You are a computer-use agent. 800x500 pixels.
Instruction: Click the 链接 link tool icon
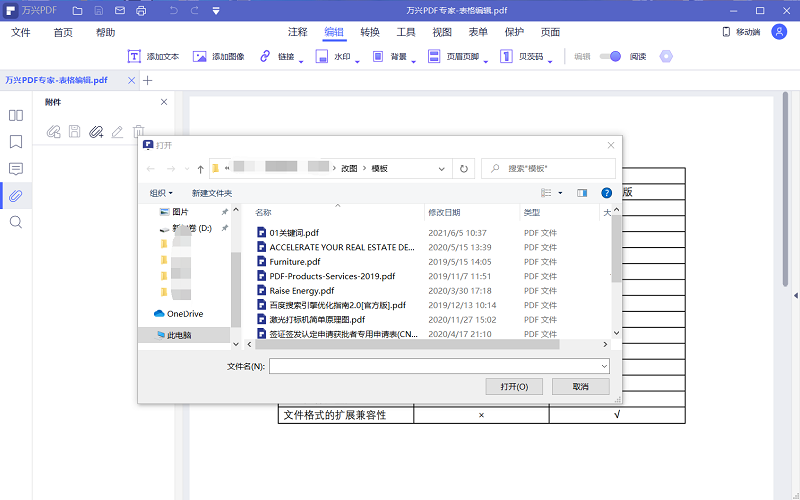coord(265,56)
